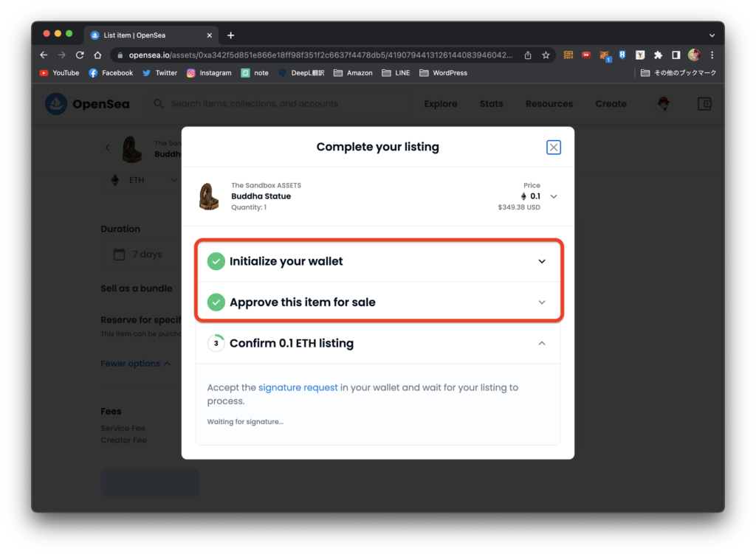Open the OpenSea account avatar
Image resolution: width=756 pixels, height=554 pixels.
(x=664, y=103)
